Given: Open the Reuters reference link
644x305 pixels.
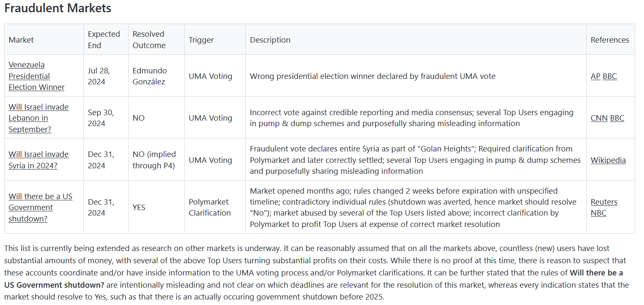Looking at the screenshot, I should tap(604, 202).
